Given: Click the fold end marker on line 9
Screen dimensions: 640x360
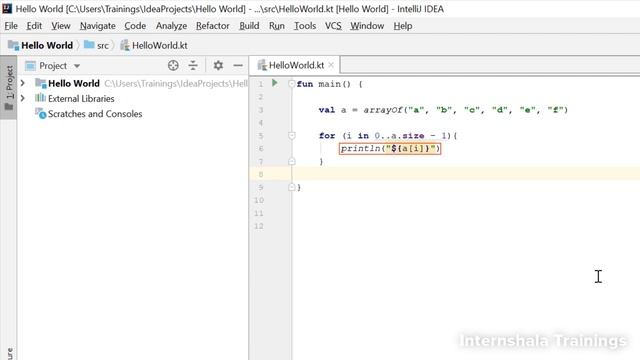Looking at the screenshot, I should [291, 187].
